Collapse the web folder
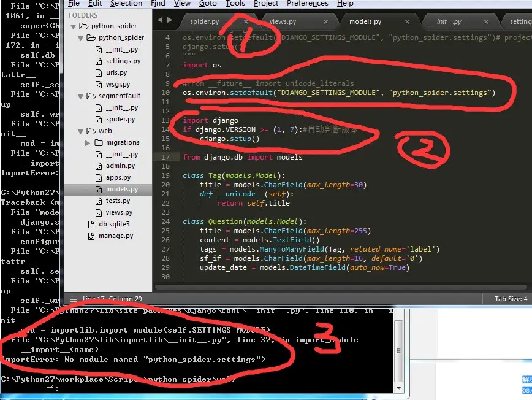The height and width of the screenshot is (400, 532). pyautogui.click(x=81, y=131)
